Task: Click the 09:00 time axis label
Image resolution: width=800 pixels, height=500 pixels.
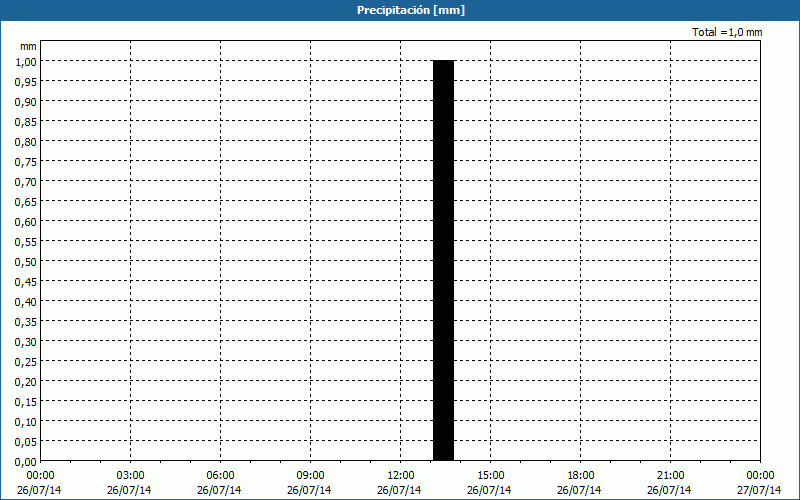Action: [310, 476]
